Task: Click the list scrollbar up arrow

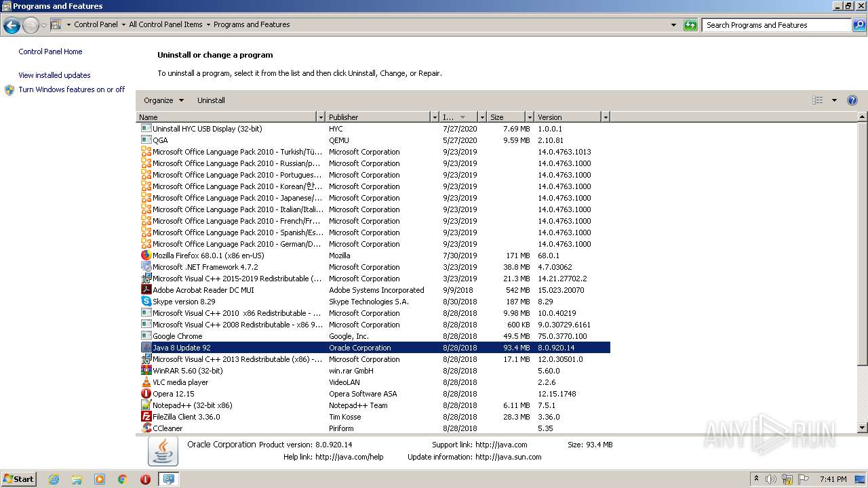Action: coord(863,117)
